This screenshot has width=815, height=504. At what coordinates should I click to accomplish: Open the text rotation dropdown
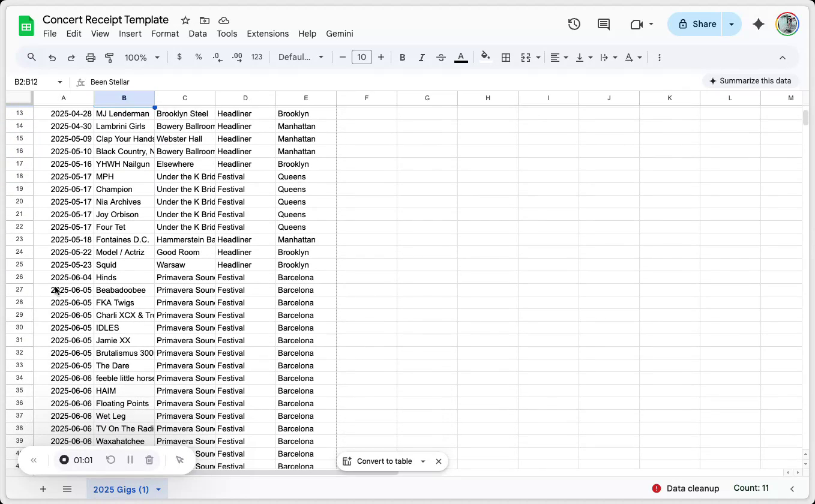633,58
